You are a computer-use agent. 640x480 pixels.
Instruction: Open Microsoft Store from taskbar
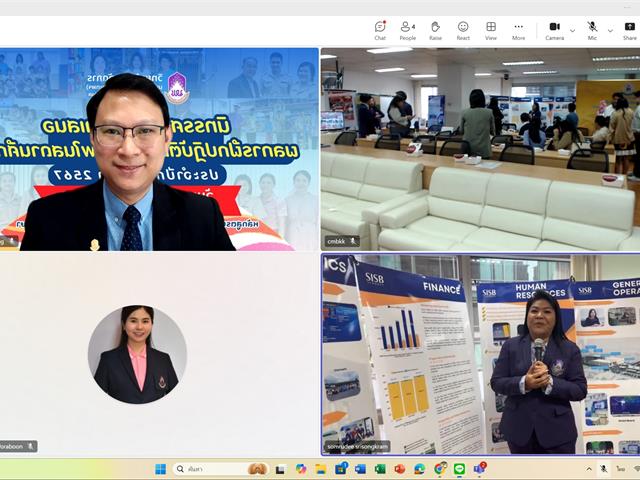(341, 469)
